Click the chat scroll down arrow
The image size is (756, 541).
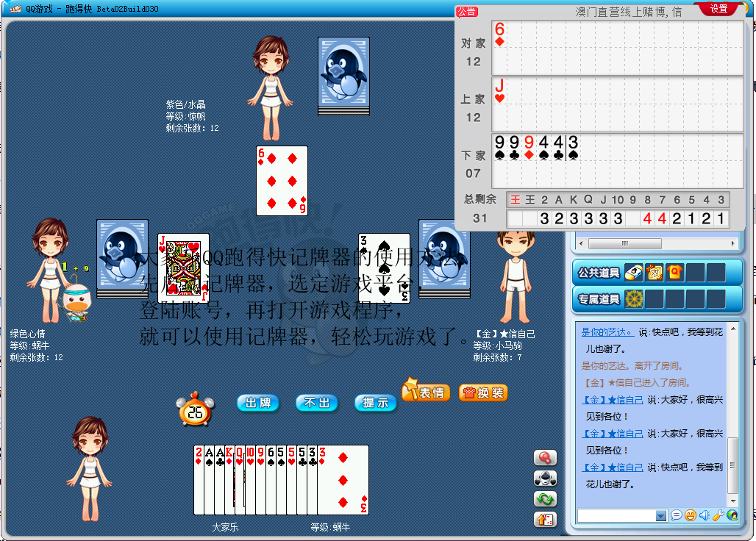coord(733,501)
